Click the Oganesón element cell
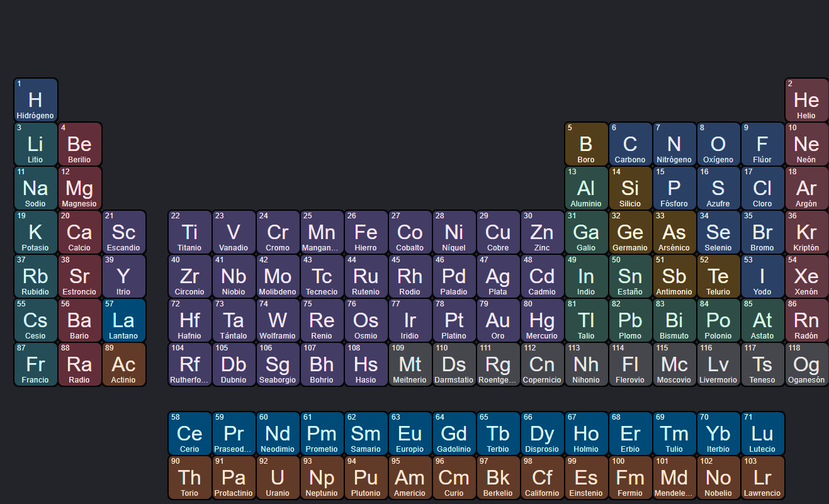The height and width of the screenshot is (504, 829). pyautogui.click(x=806, y=364)
